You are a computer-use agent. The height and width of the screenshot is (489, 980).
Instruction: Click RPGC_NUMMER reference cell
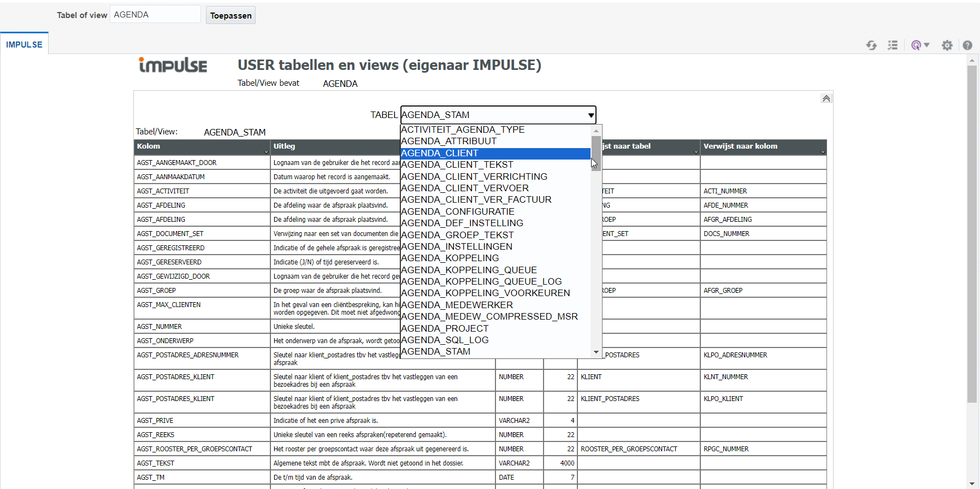coord(764,449)
